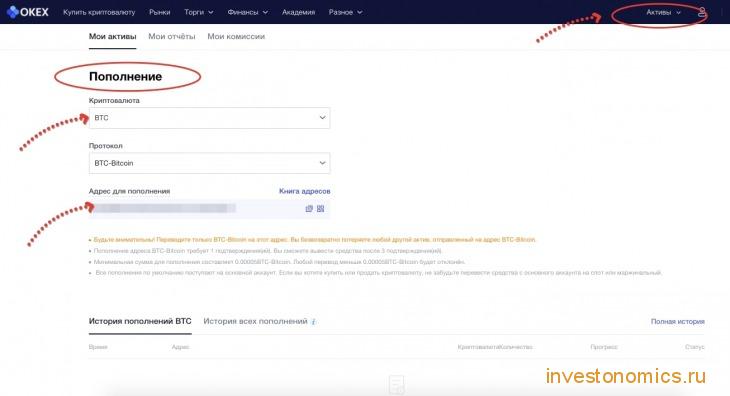This screenshot has width=730, height=396.
Task: Open the Книга адресов link
Action: (x=304, y=191)
